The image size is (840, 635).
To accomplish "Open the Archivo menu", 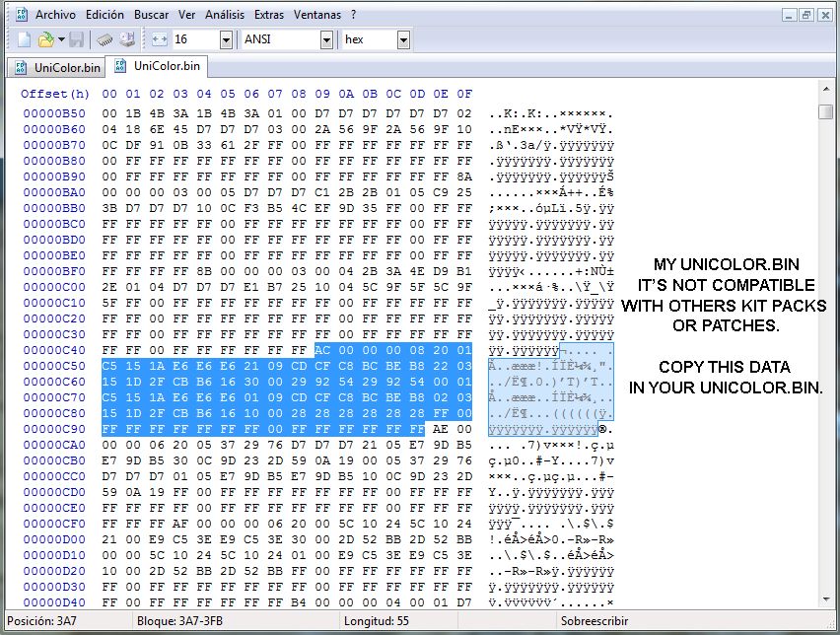I will (56, 15).
